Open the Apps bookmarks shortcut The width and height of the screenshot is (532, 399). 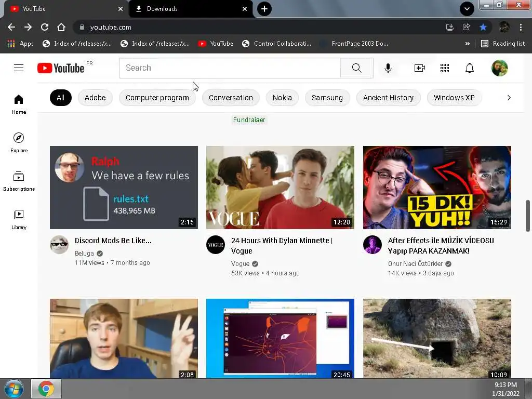point(20,44)
